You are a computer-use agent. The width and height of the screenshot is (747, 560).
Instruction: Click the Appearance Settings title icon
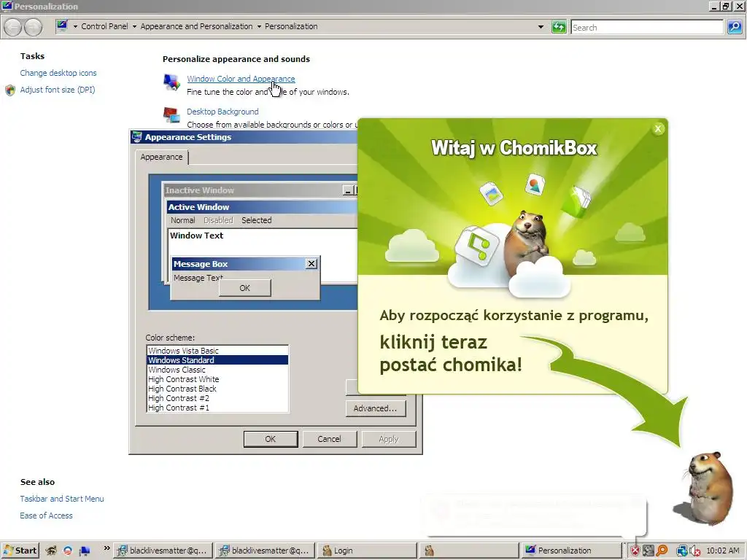pyautogui.click(x=136, y=137)
